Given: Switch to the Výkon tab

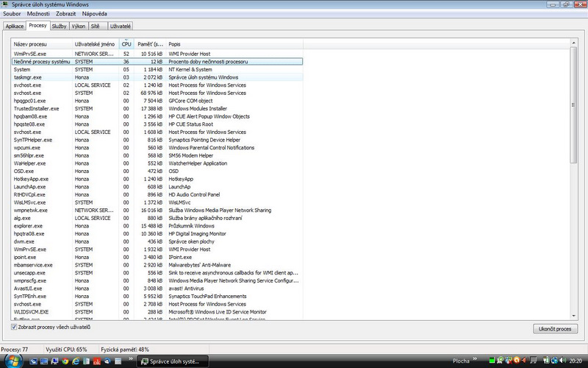Looking at the screenshot, I should click(79, 26).
